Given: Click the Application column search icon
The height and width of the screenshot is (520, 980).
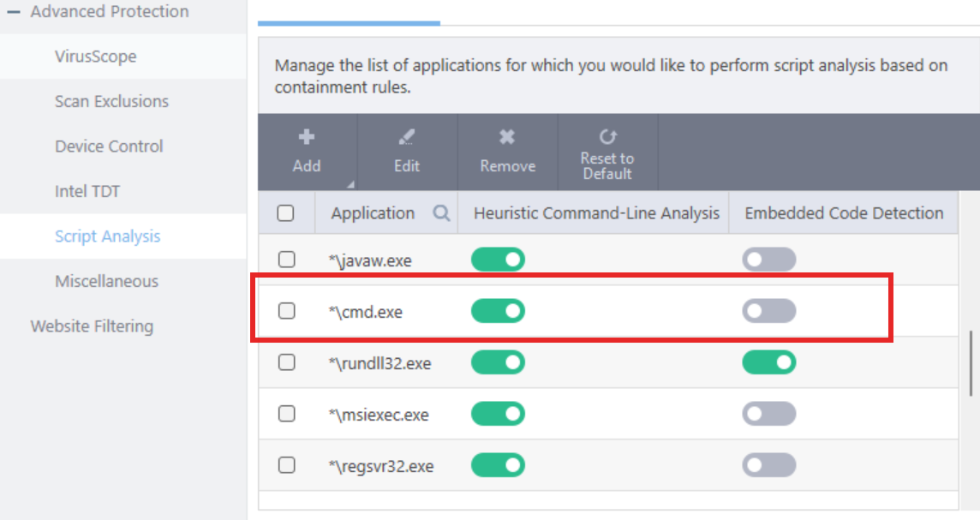Looking at the screenshot, I should (441, 213).
